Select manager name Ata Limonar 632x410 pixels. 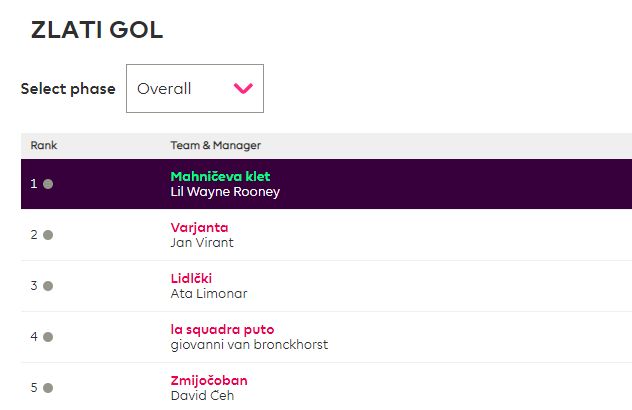pyautogui.click(x=209, y=293)
